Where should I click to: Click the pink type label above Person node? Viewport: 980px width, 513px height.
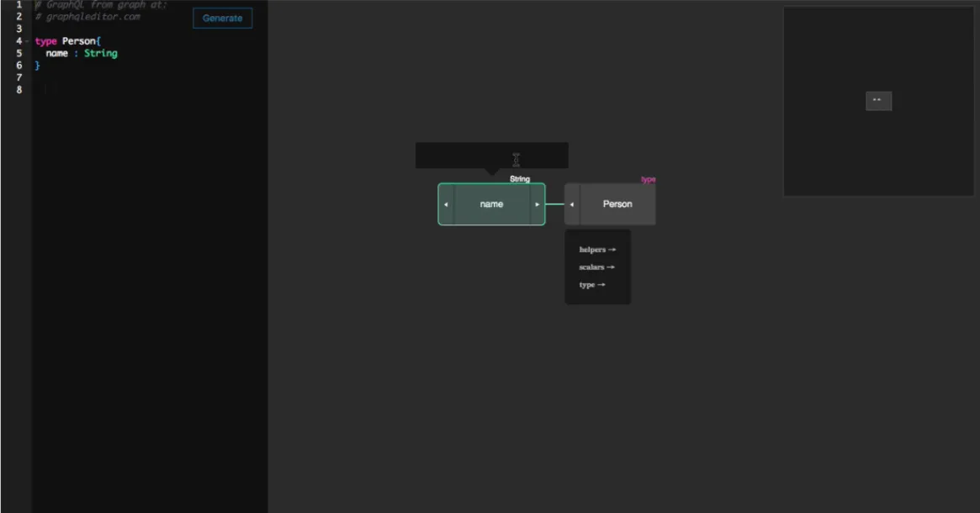coord(648,179)
